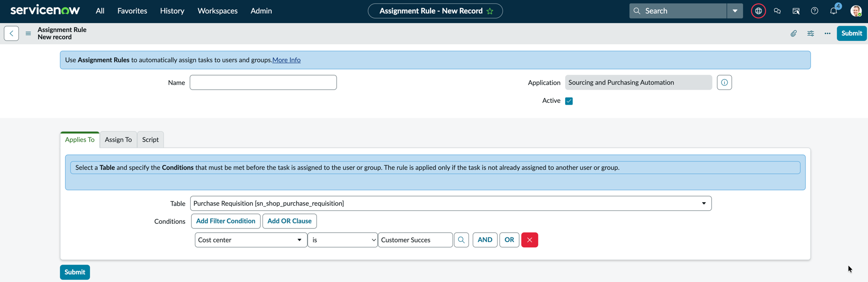Click Add OR Clause
Screen dimensions: 868x282
(289, 221)
